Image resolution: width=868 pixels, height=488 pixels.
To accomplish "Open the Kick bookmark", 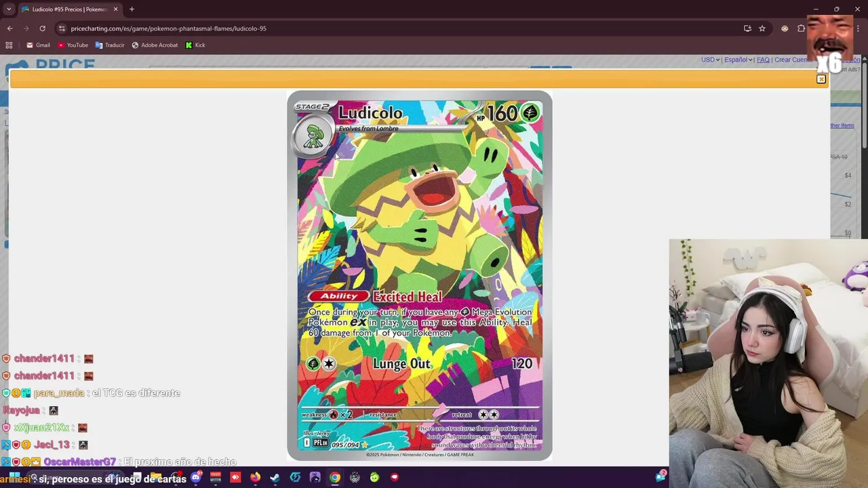I will point(195,45).
